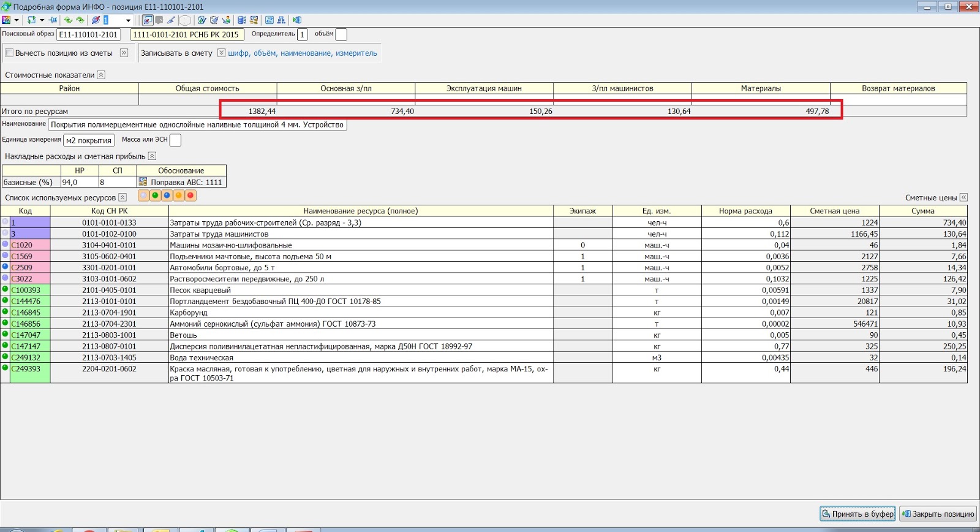The image size is (980, 532).
Task: Click the Норма расхода column header
Action: [745, 211]
